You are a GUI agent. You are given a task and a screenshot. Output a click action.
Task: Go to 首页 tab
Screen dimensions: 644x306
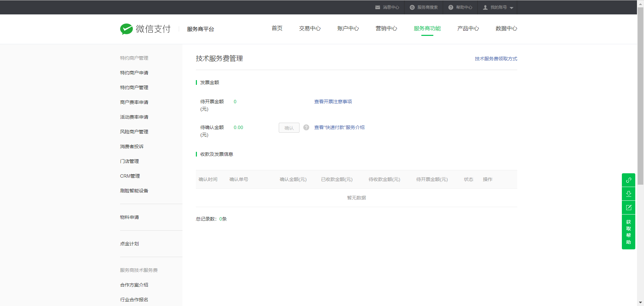(x=277, y=28)
